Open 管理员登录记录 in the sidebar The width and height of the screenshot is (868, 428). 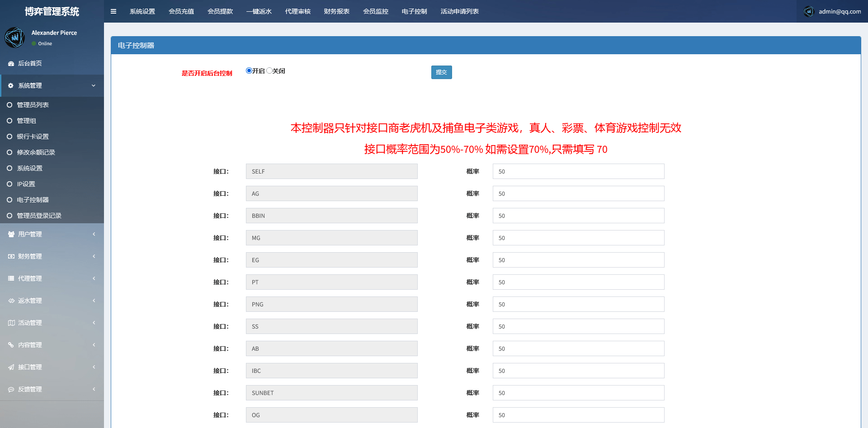click(40, 216)
